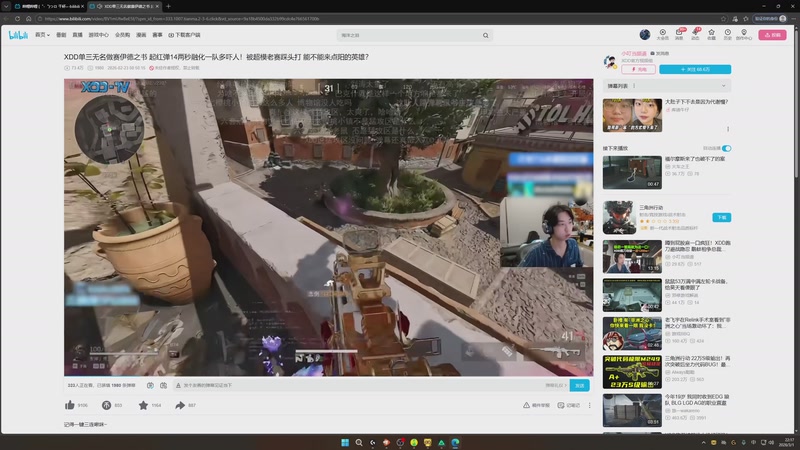The height and width of the screenshot is (450, 800).
Task: Open Windows taskbar search
Action: coord(359,442)
